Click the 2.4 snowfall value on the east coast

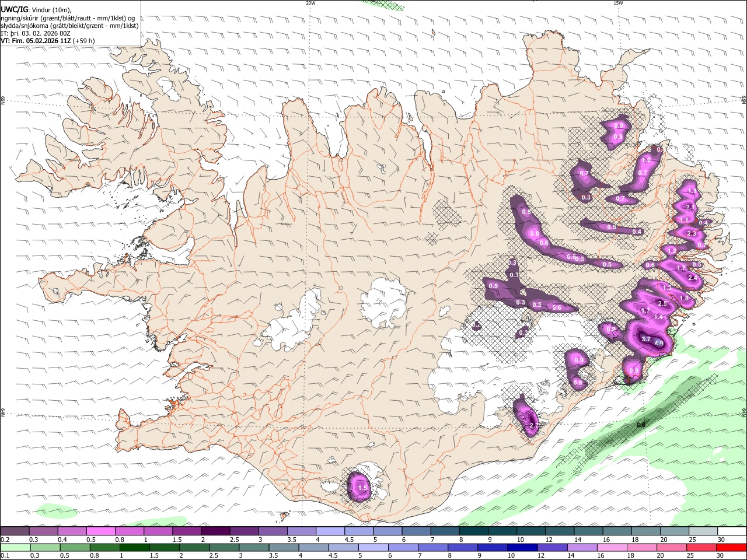[x=693, y=278]
